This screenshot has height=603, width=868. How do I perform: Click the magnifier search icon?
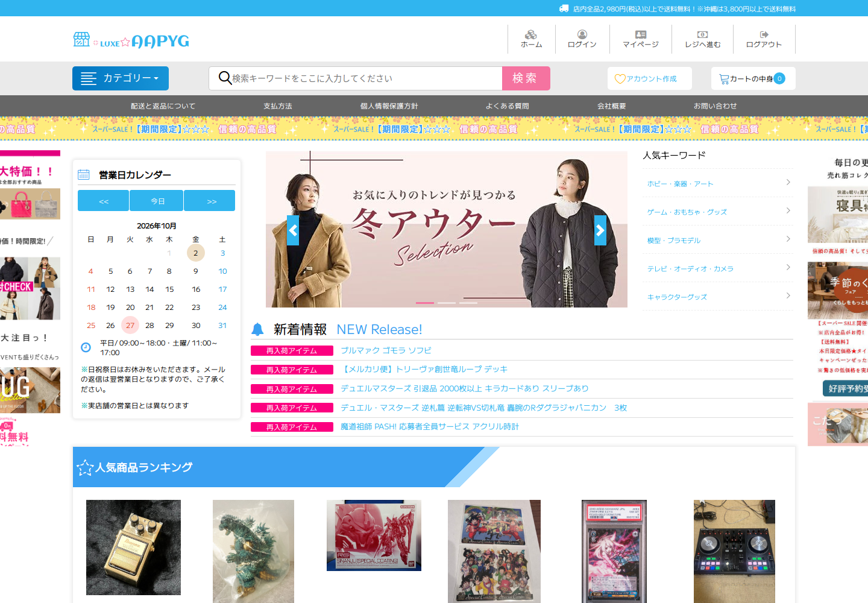pyautogui.click(x=225, y=78)
